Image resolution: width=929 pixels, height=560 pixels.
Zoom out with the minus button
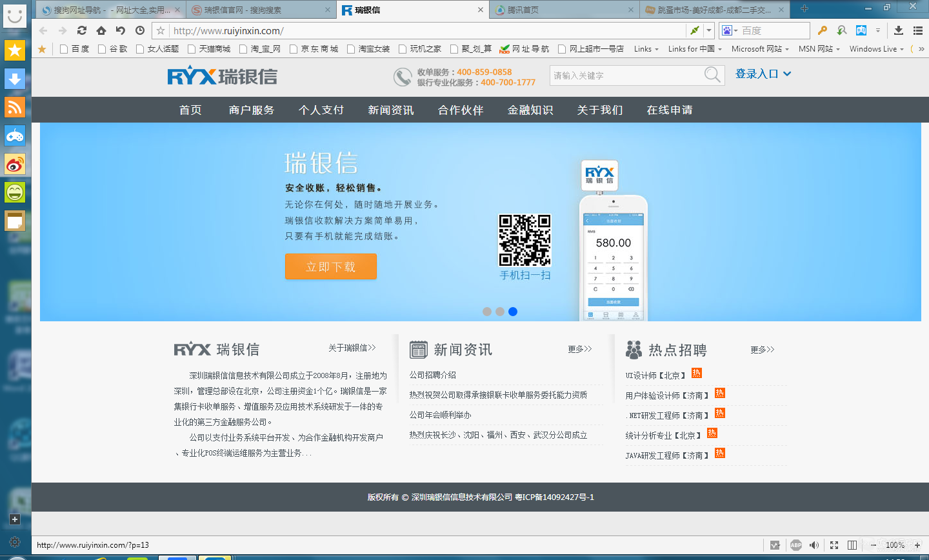(x=874, y=545)
